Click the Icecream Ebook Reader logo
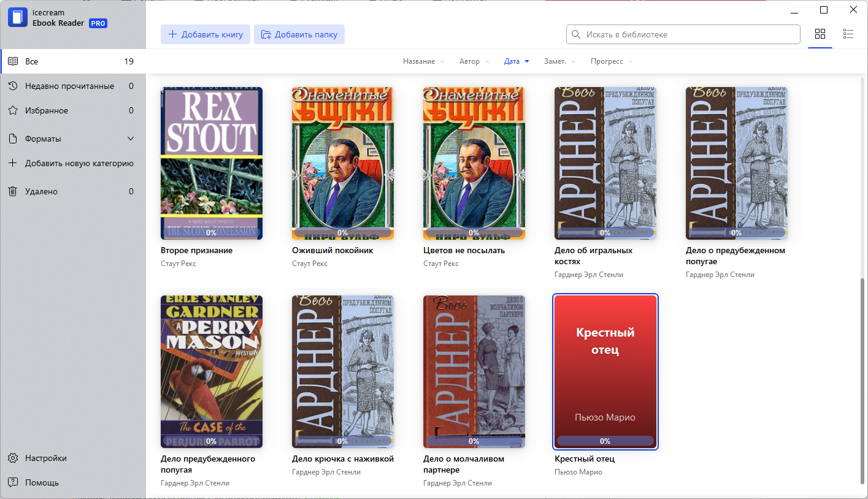Viewport: 868px width, 499px height. (x=18, y=18)
